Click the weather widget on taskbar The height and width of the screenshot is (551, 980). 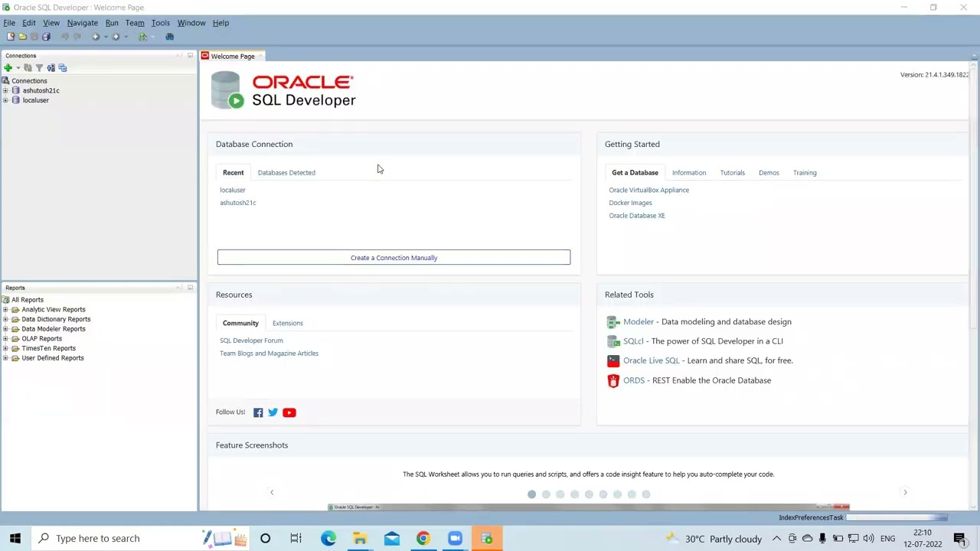tap(714, 539)
